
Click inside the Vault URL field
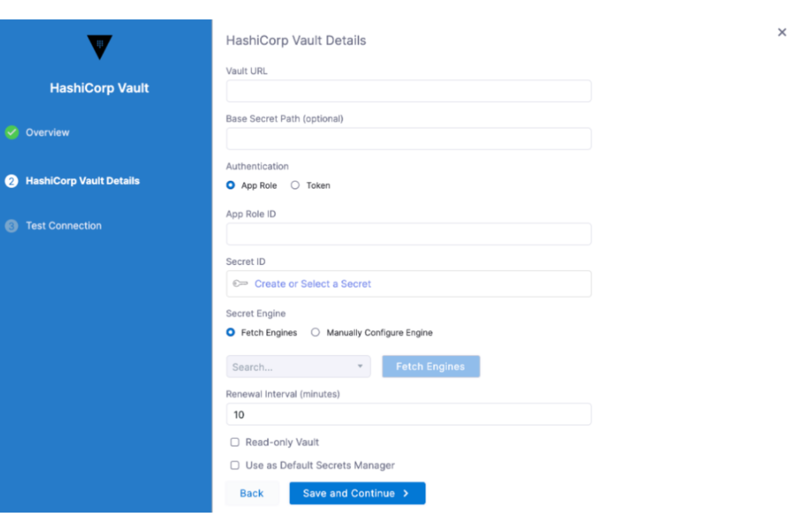408,91
